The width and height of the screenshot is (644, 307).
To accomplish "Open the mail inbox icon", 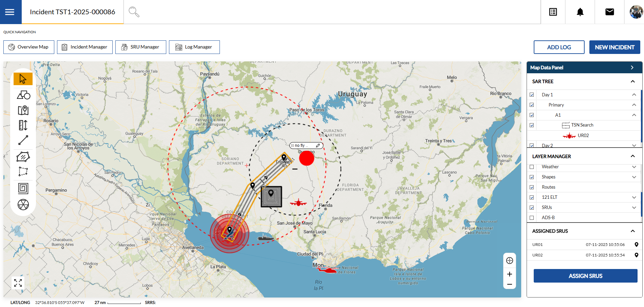I will [x=609, y=12].
